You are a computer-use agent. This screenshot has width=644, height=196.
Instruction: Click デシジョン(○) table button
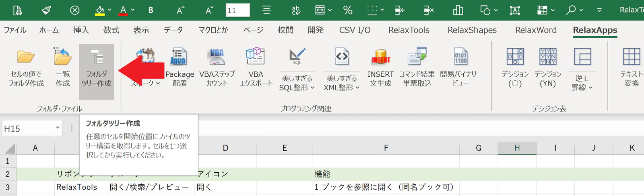pyautogui.click(x=515, y=67)
